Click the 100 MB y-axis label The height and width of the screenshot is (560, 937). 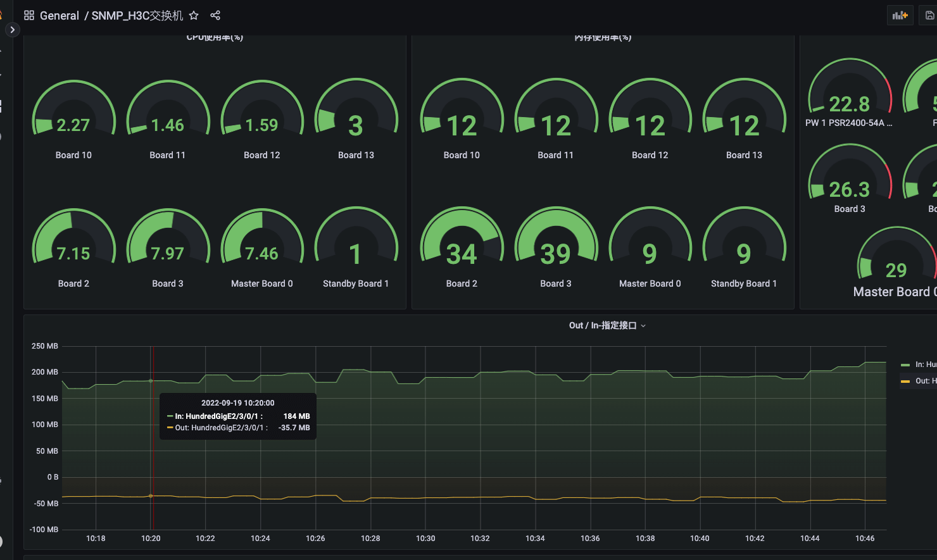pos(45,425)
